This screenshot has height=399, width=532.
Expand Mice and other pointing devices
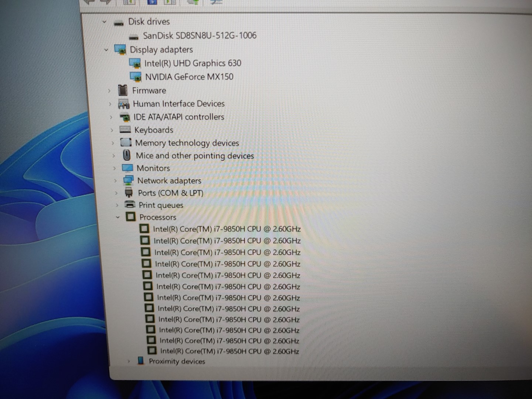114,156
